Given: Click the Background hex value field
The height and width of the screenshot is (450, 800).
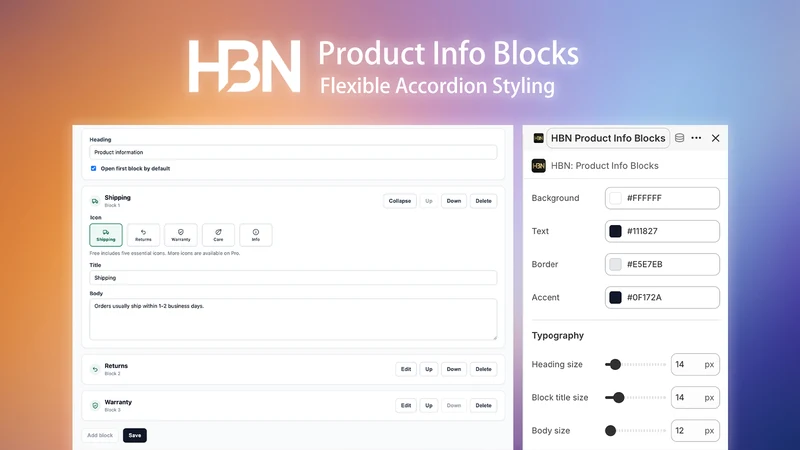Looking at the screenshot, I should click(662, 198).
